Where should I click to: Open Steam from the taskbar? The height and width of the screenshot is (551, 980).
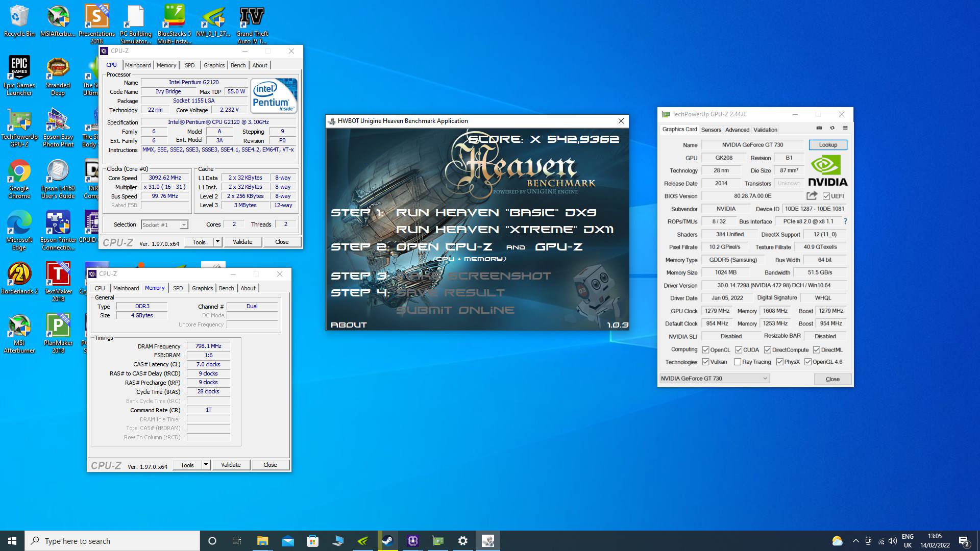coord(388,541)
